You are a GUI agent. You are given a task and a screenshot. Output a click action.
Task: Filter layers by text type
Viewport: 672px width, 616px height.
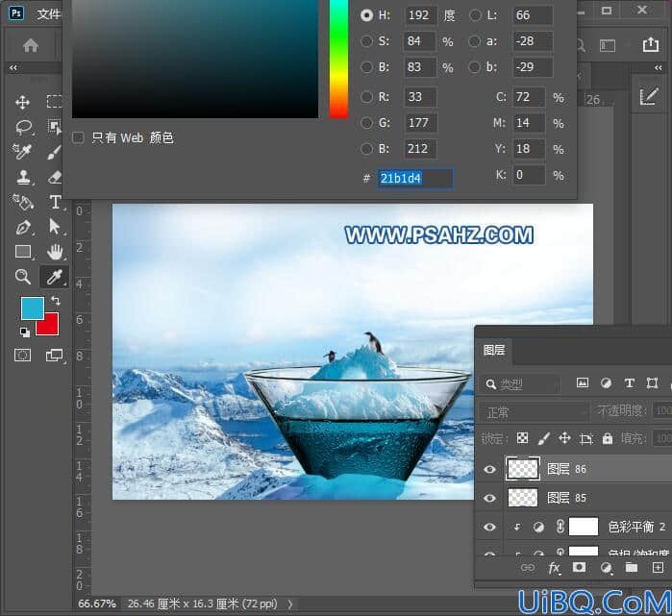click(629, 383)
